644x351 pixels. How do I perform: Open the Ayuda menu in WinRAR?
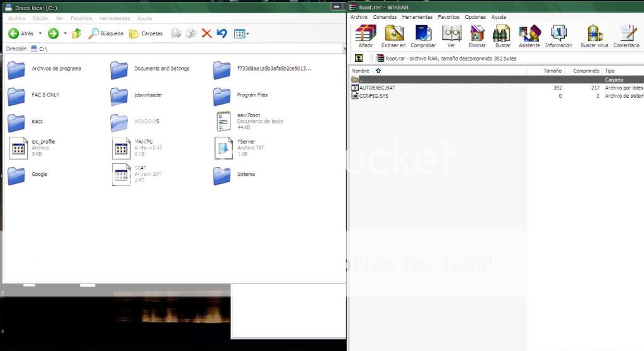[499, 17]
